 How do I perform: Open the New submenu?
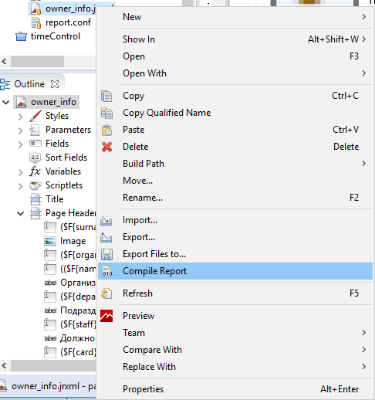(x=235, y=17)
